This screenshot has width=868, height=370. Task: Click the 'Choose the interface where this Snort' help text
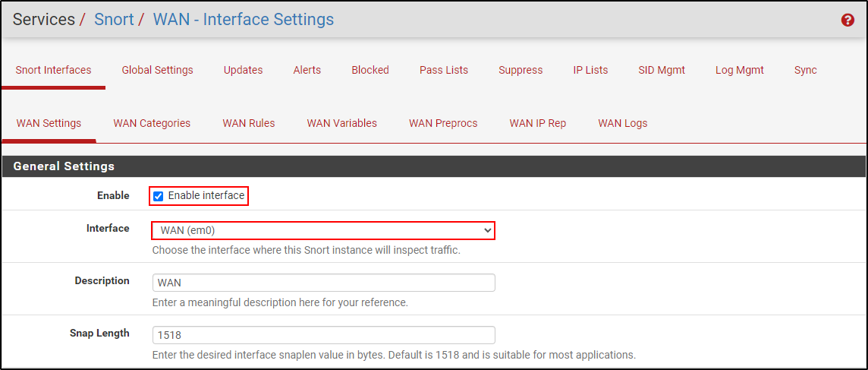click(306, 250)
